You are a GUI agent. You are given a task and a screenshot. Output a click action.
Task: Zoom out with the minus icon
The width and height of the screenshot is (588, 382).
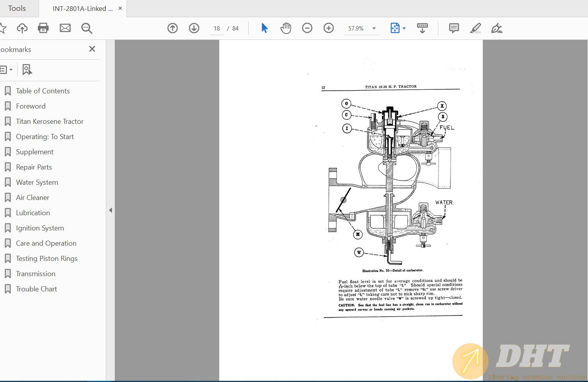[x=307, y=28]
